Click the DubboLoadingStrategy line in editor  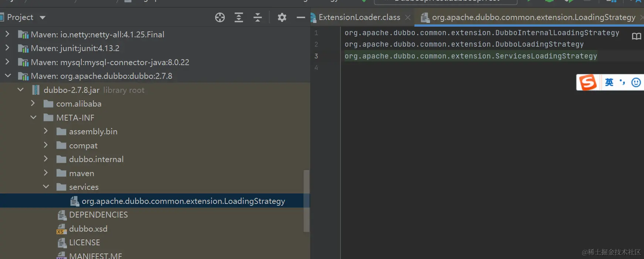pyautogui.click(x=464, y=44)
